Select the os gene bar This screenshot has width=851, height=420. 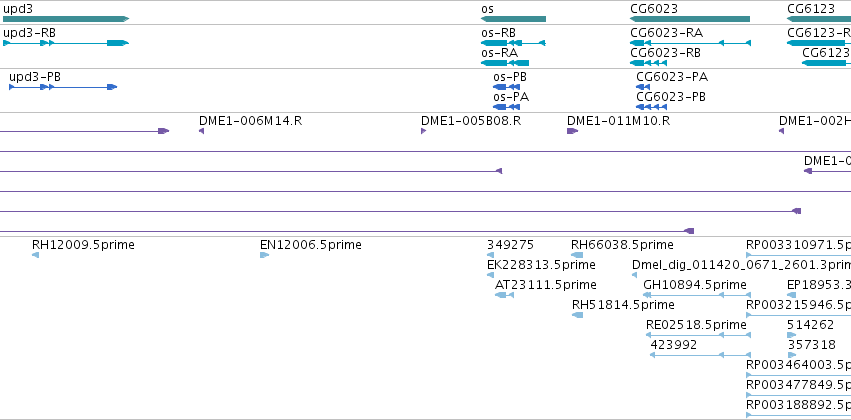coord(513,19)
